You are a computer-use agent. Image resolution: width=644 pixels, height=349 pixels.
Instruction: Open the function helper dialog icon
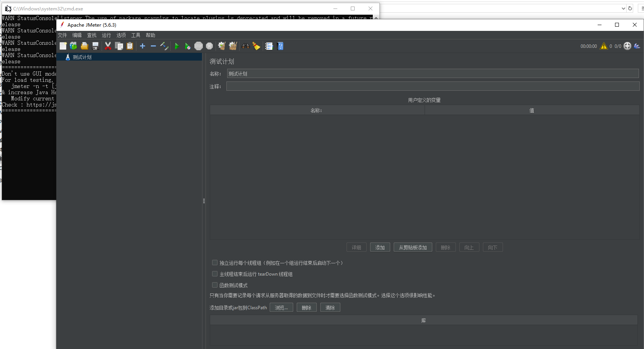269,46
